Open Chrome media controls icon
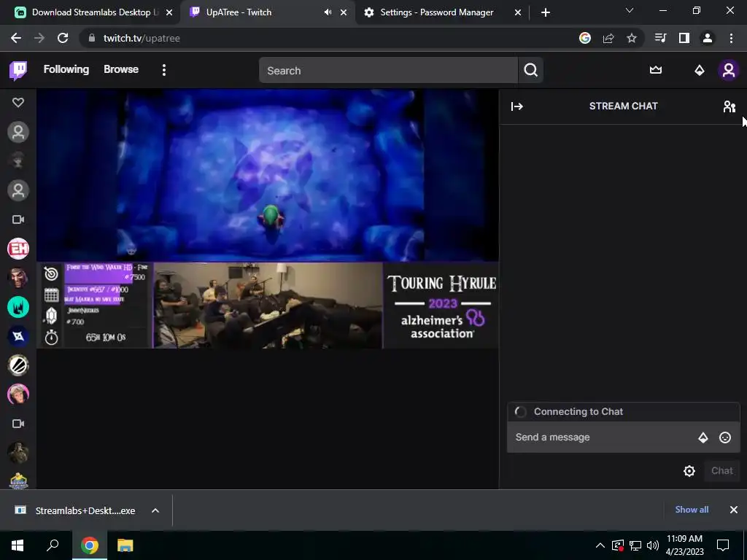This screenshot has width=747, height=560. pos(660,38)
